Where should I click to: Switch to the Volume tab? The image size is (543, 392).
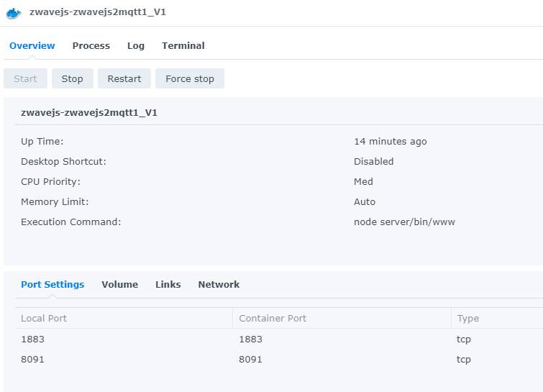(120, 284)
